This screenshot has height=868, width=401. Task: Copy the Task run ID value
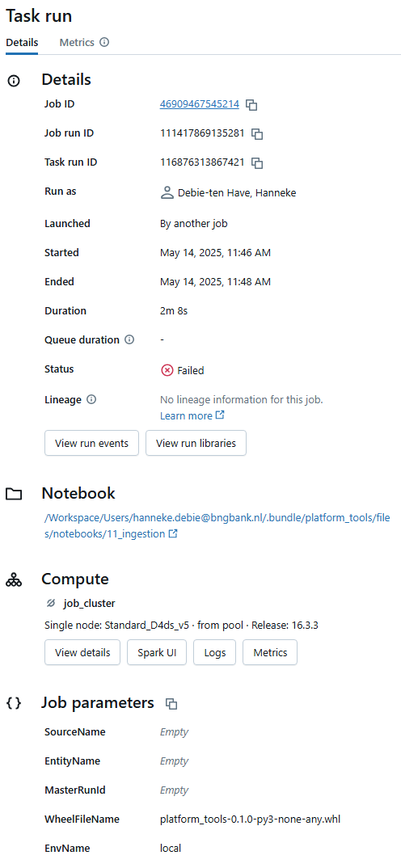click(257, 163)
